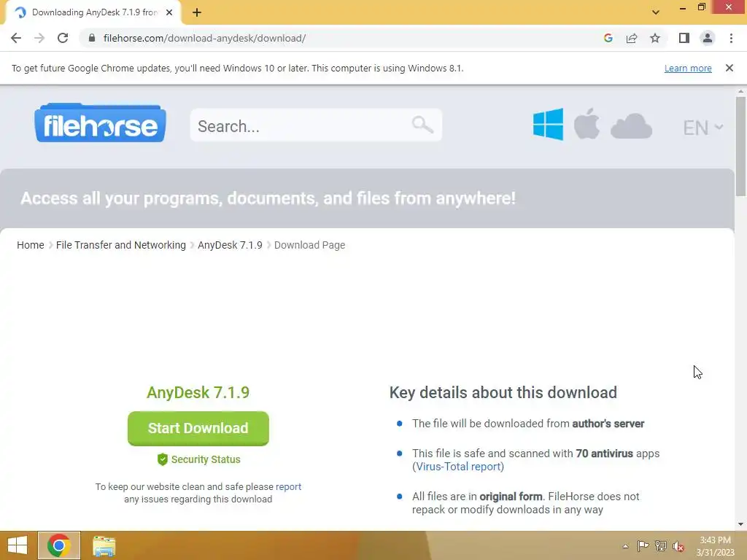Click the magnifier search icon
747x560 pixels.
(422, 125)
